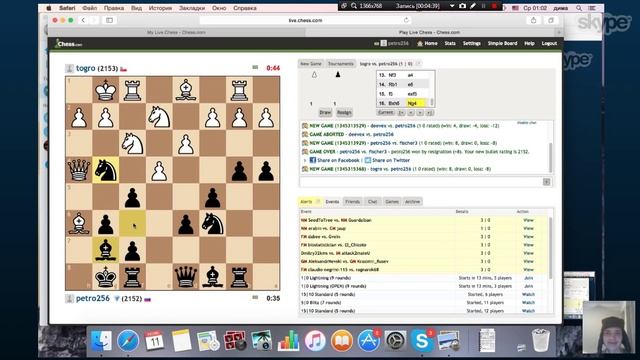640x360 pixels.
Task: Expand the arrow beside Share on Facebook
Action: click(304, 160)
